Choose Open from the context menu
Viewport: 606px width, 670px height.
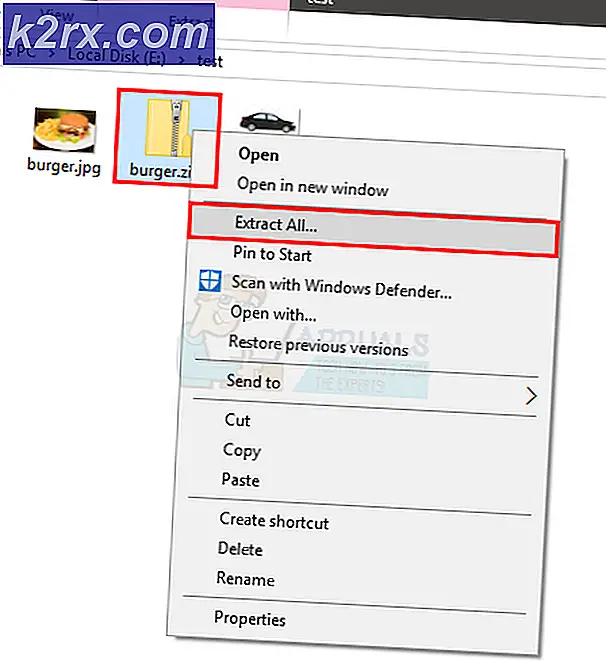coord(259,155)
